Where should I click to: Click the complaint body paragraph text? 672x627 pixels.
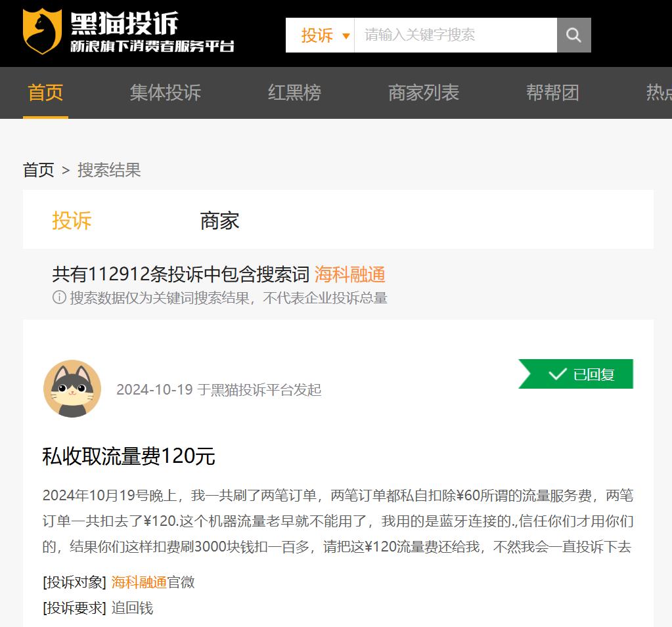pyautogui.click(x=338, y=521)
